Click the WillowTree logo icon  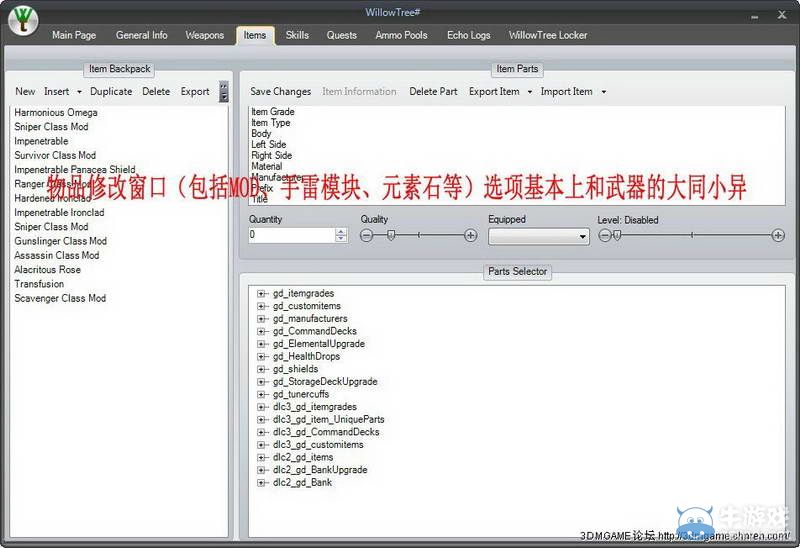point(23,20)
